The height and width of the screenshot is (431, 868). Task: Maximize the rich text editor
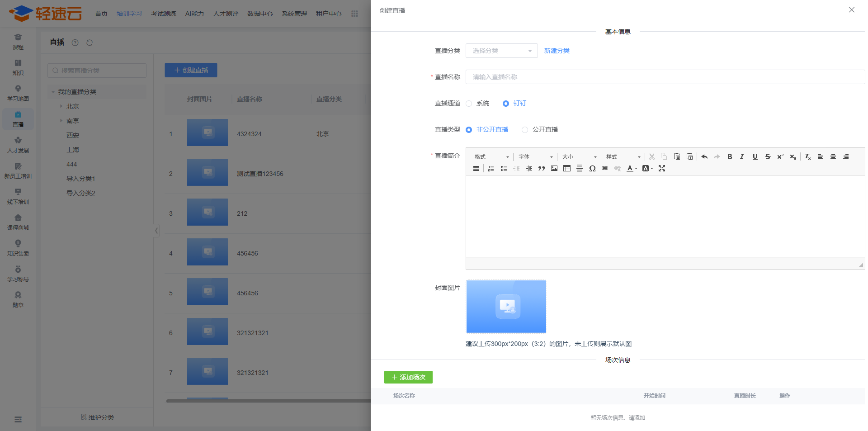click(x=661, y=168)
